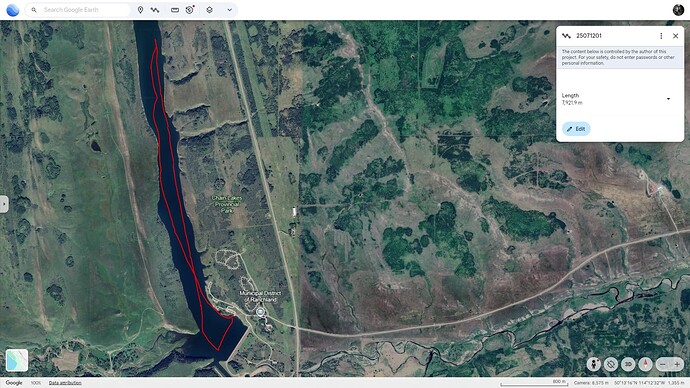Select the Add placemark pin tool
This screenshot has height=388, width=690.
[x=140, y=10]
